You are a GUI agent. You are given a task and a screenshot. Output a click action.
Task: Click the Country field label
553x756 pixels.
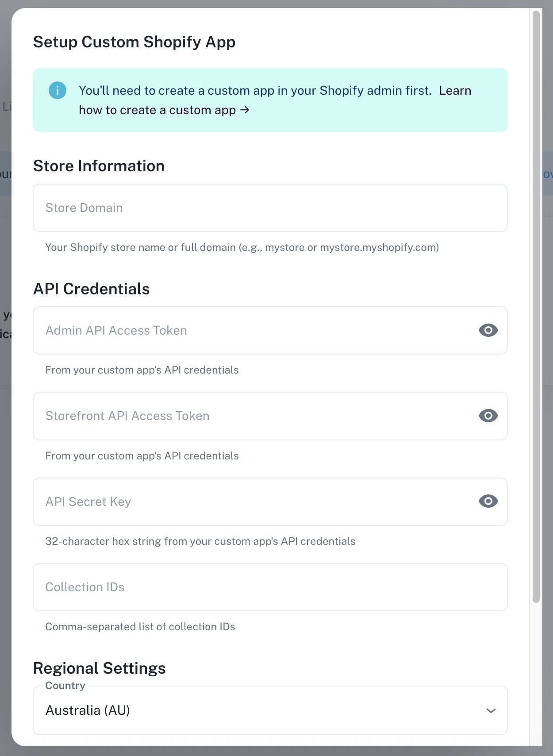pyautogui.click(x=65, y=686)
